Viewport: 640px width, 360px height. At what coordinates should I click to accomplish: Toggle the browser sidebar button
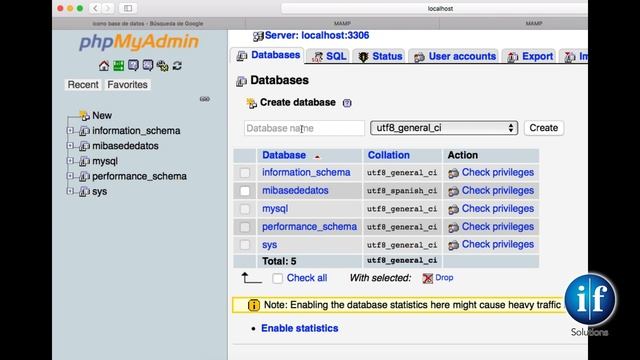[x=128, y=8]
